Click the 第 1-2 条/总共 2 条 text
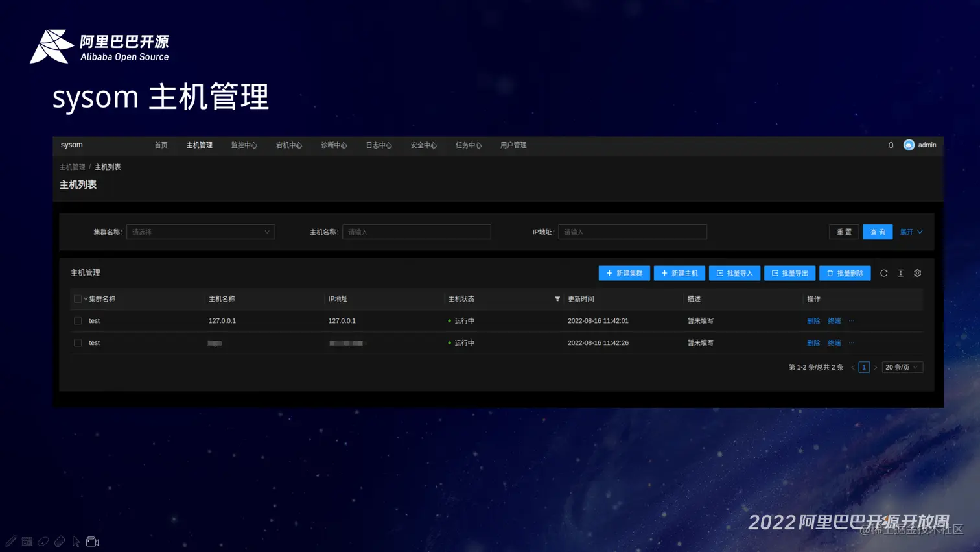This screenshot has width=980, height=552. coord(816,368)
